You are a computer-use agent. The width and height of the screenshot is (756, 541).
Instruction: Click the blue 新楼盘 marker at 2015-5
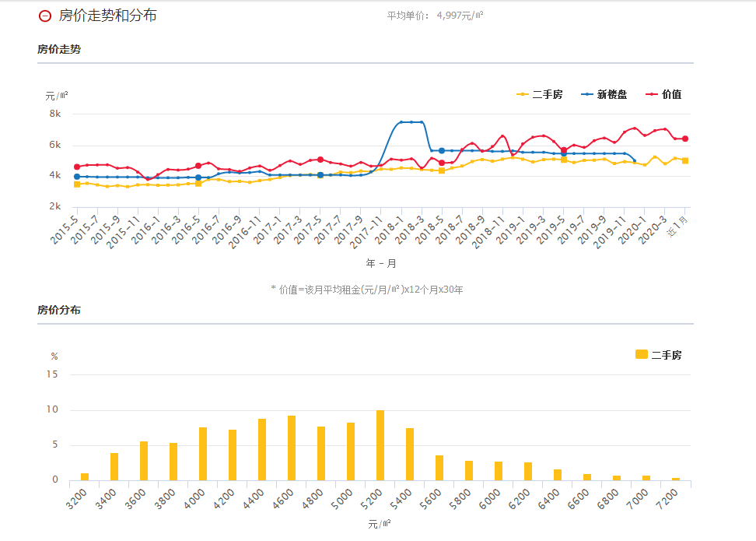[77, 177]
